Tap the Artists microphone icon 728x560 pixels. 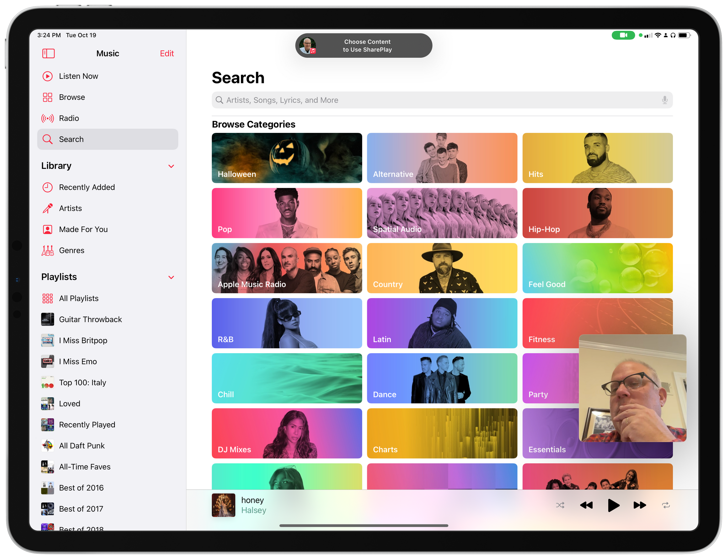48,208
